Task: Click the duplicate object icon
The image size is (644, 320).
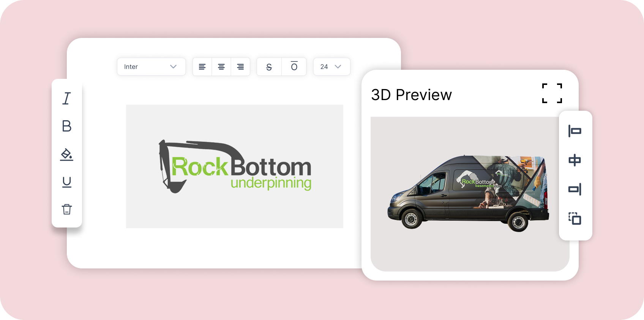Action: coord(575,218)
